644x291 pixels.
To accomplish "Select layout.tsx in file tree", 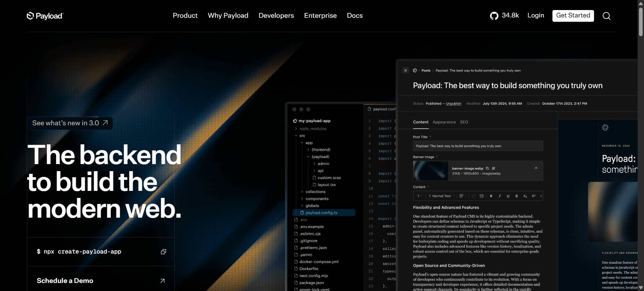I will (324, 185).
